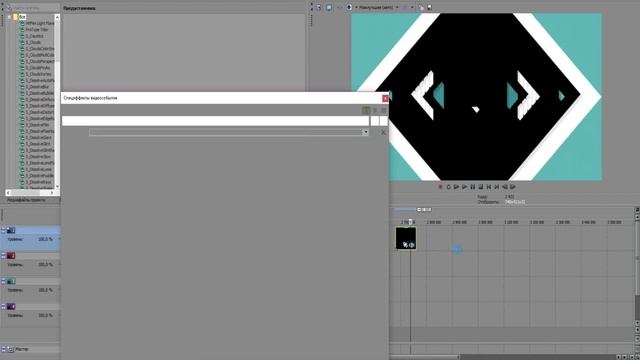
Task: Select track 1 header icon
Action: coord(11,231)
